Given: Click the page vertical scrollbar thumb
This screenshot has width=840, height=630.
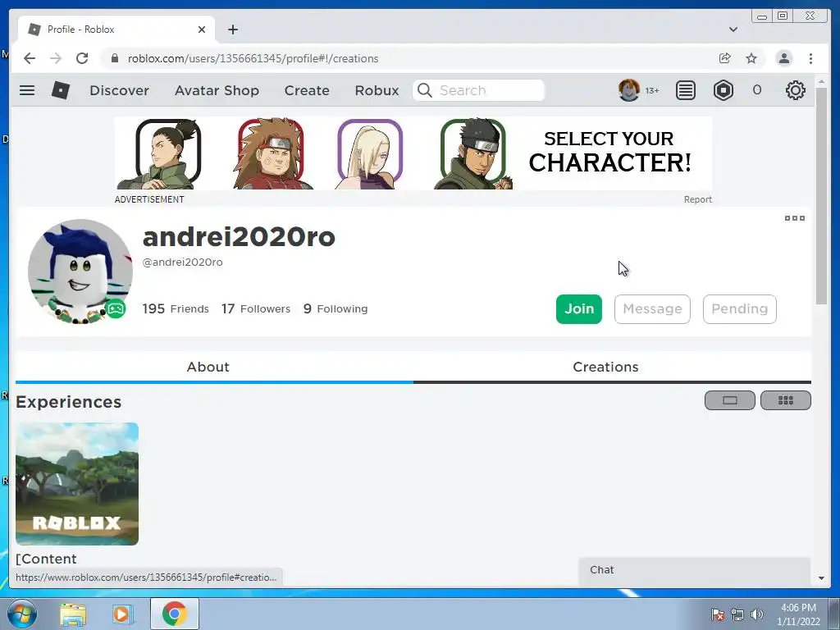Looking at the screenshot, I should [821, 195].
